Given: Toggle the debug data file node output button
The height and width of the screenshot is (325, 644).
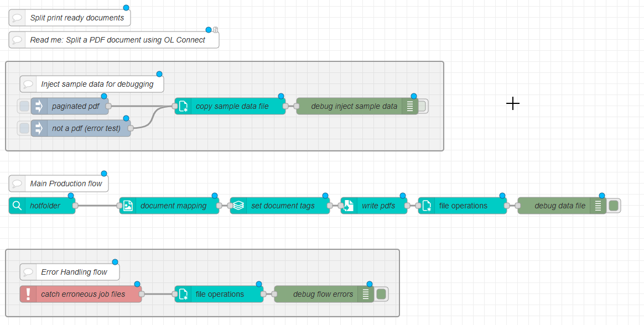Looking at the screenshot, I should coord(613,206).
